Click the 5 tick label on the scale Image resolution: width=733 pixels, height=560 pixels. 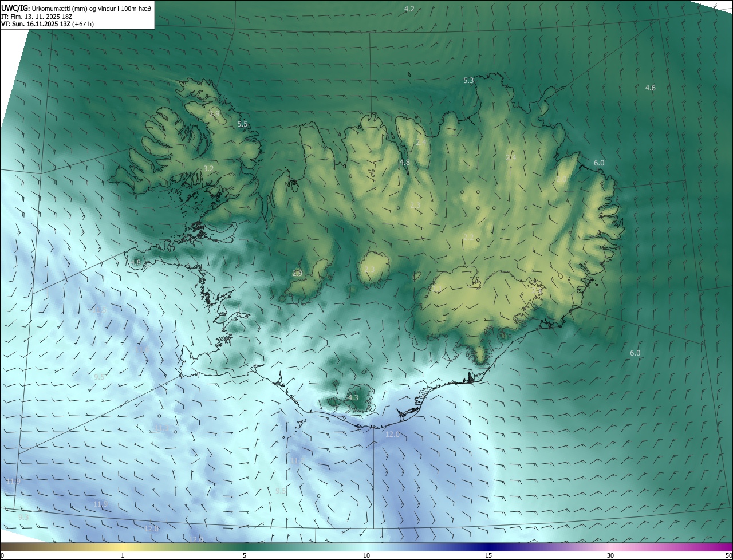pos(245,555)
